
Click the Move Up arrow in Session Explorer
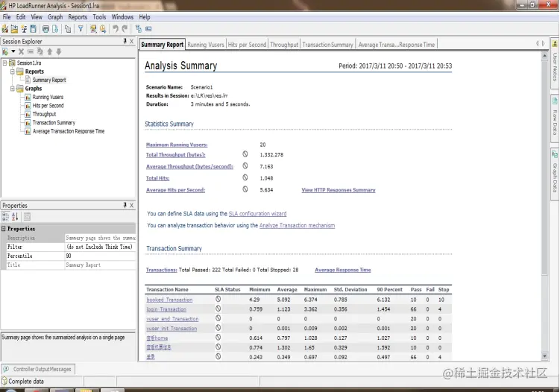50,51
